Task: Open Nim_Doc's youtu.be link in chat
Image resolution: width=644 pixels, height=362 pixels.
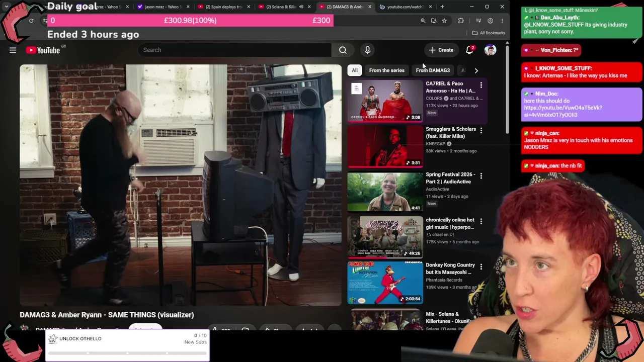Action: (562, 111)
